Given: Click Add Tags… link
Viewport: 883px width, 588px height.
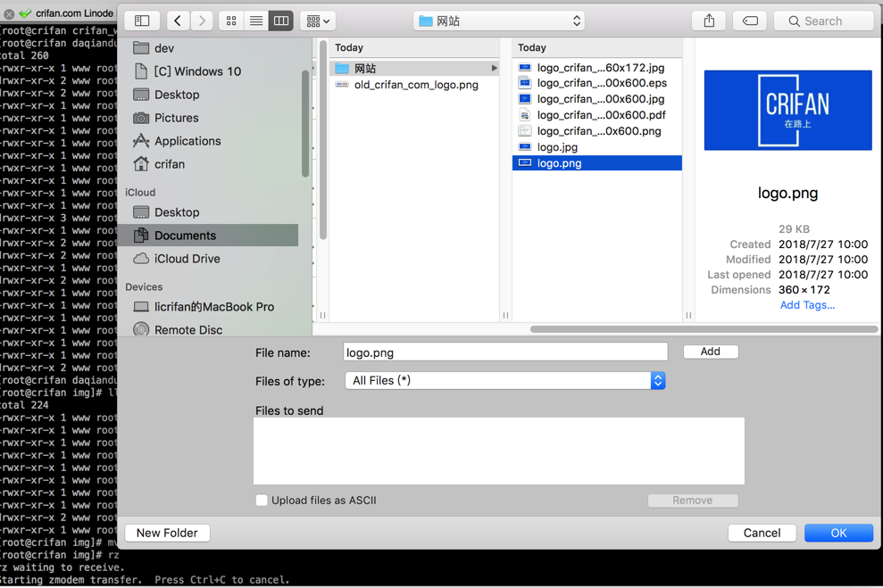Looking at the screenshot, I should click(x=807, y=305).
